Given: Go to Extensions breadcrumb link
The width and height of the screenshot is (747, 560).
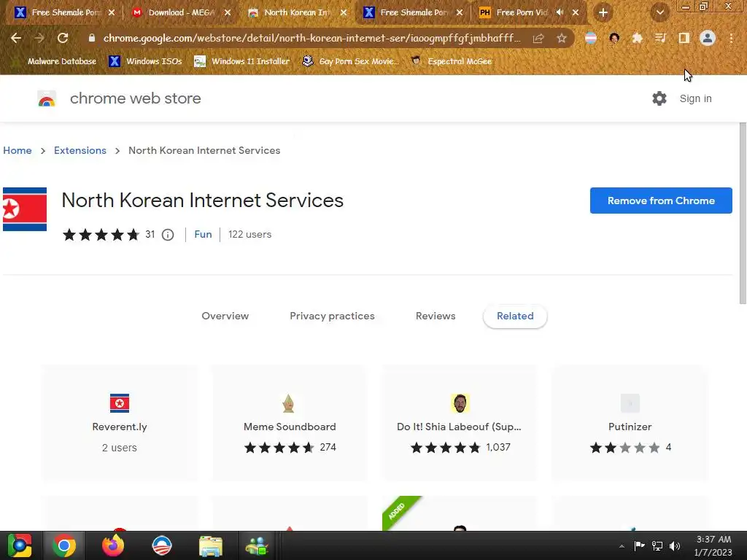Looking at the screenshot, I should 80,150.
